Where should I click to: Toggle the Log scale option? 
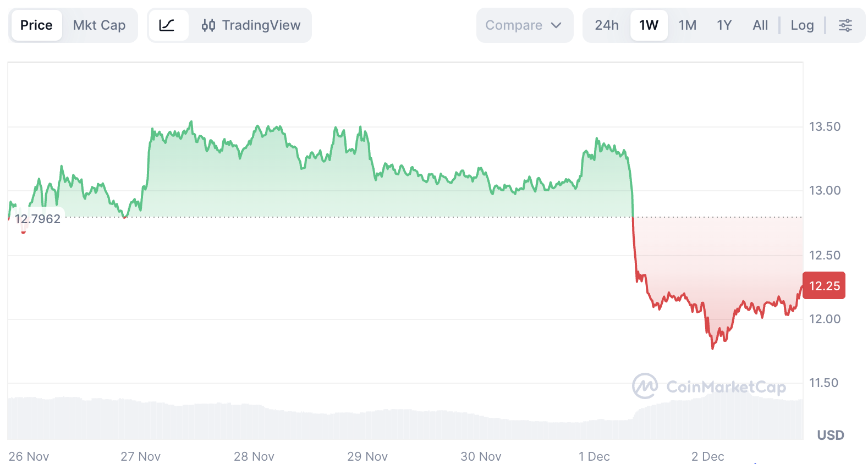pos(802,25)
